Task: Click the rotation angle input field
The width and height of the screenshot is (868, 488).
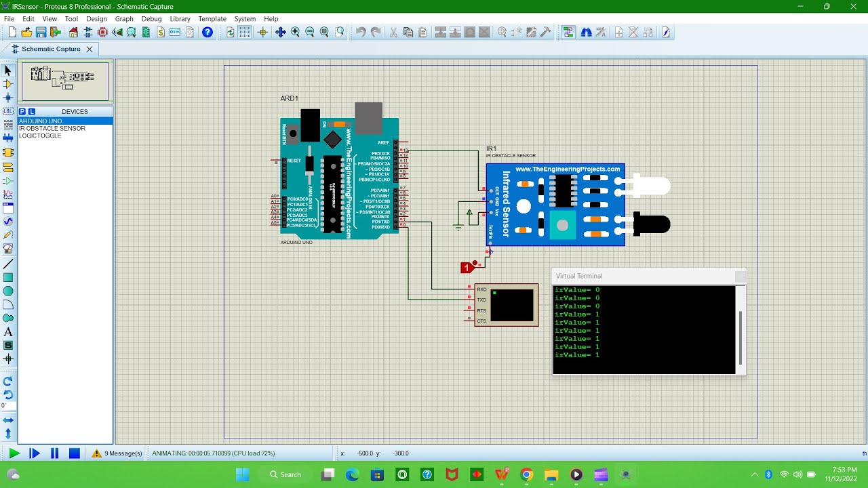Action: point(7,406)
